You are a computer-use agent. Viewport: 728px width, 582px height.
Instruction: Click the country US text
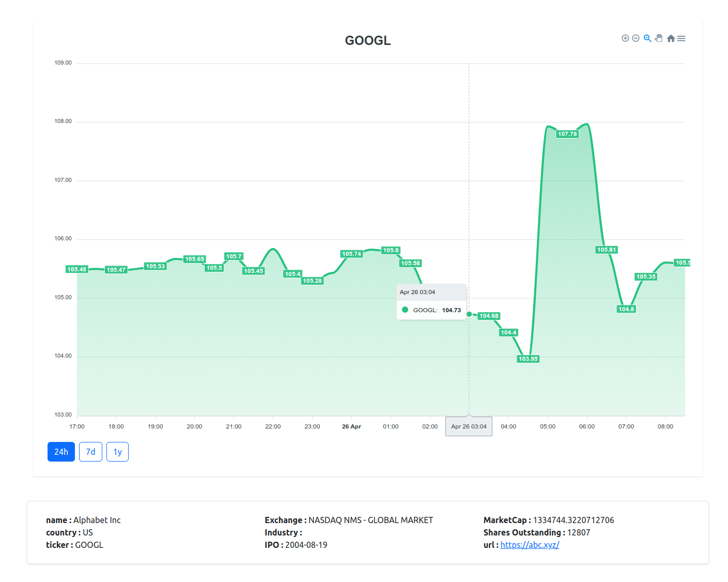click(x=88, y=532)
